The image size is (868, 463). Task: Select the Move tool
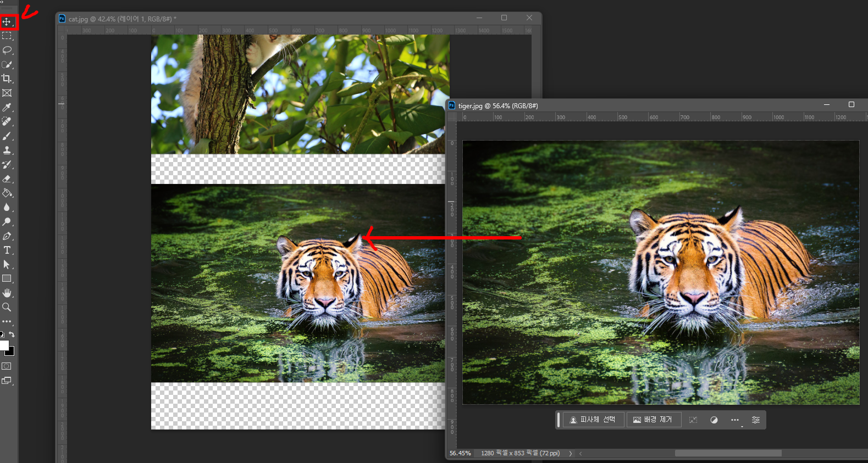[7, 22]
